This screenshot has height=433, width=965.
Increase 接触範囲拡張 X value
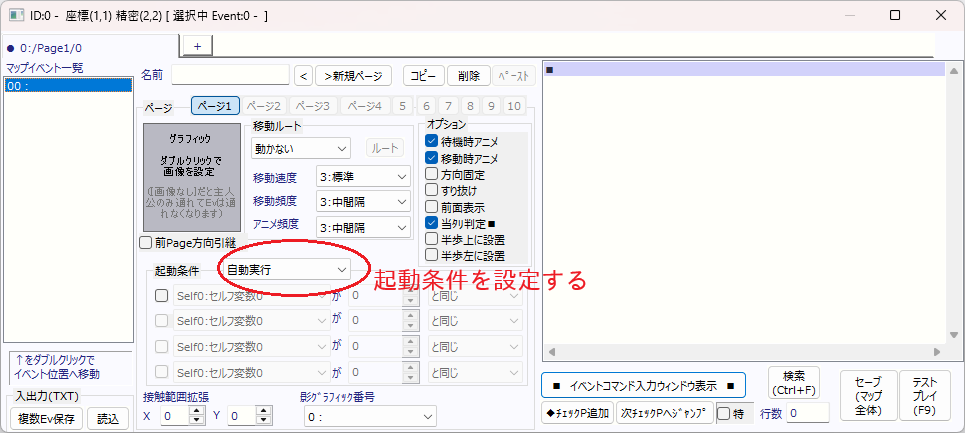pos(197,411)
